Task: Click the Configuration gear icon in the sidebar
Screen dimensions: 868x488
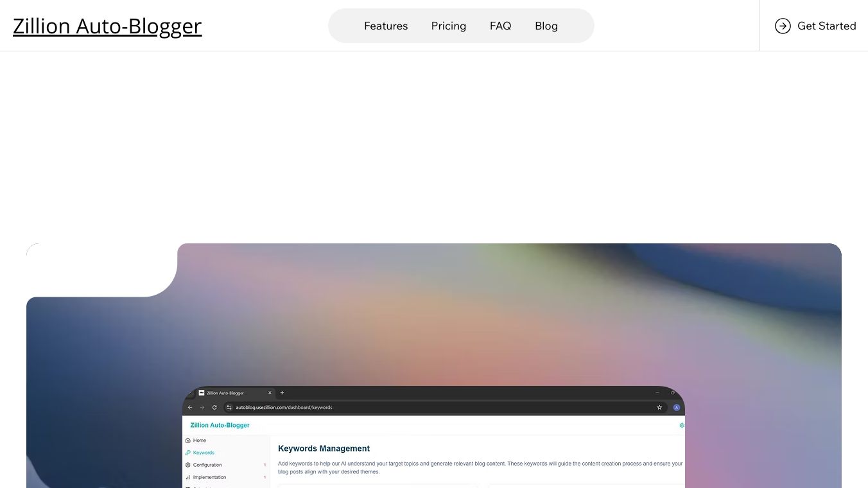Action: 188,465
